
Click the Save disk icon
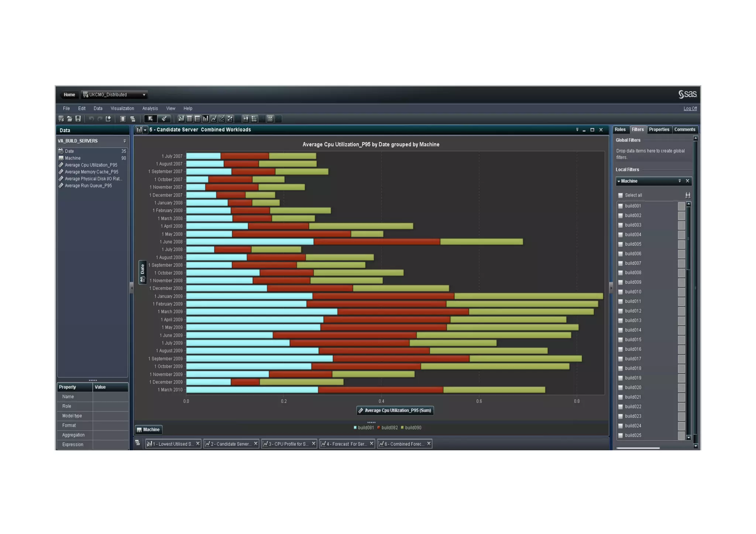(78, 119)
